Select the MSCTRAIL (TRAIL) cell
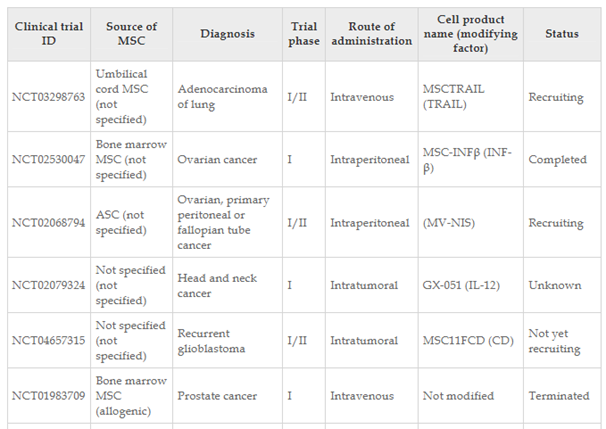 (x=470, y=97)
